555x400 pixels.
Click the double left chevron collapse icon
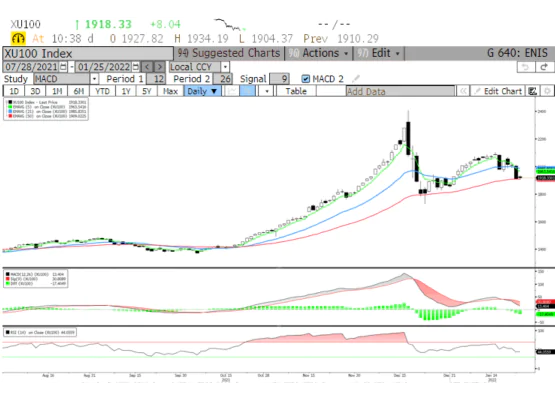pyautogui.click(x=463, y=91)
